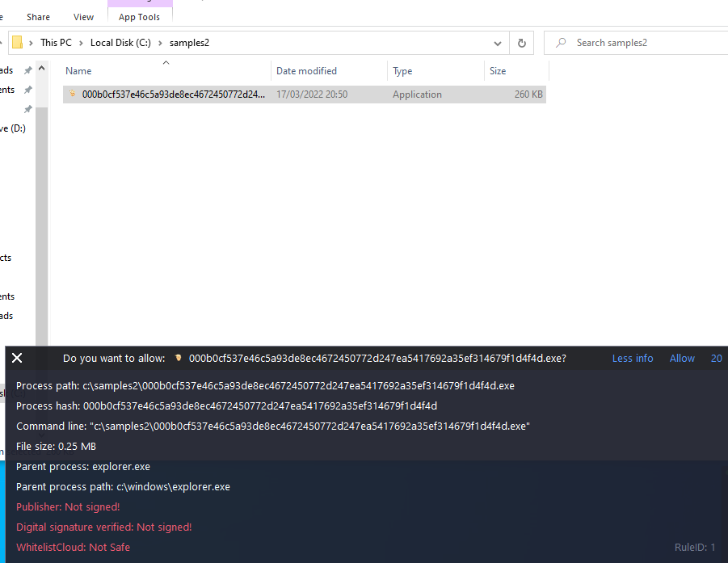728x563 pixels.
Task: Expand the chevron after This PC
Action: [81, 43]
